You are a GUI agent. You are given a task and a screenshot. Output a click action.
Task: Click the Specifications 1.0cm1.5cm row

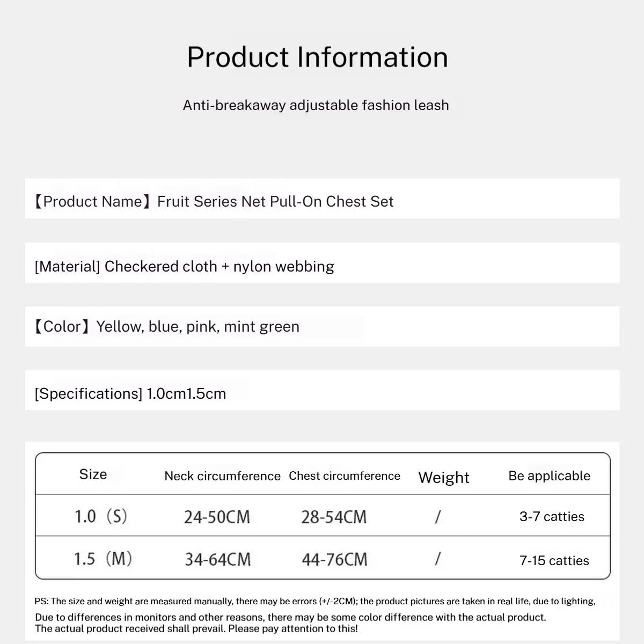[130, 393]
